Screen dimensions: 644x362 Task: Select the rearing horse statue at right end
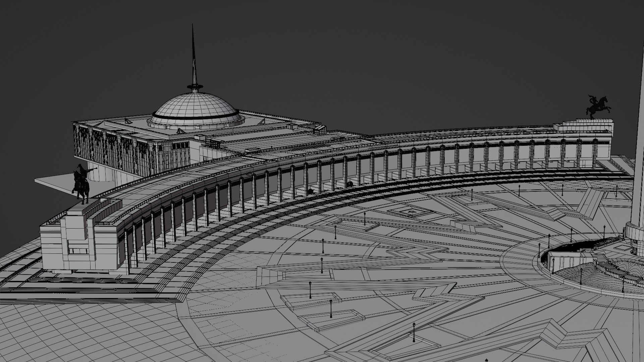click(x=598, y=107)
